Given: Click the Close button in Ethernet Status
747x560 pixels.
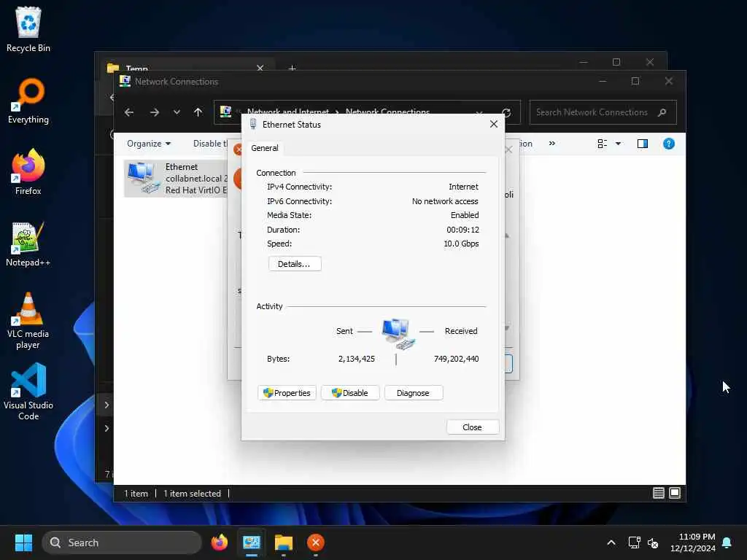Looking at the screenshot, I should (473, 427).
